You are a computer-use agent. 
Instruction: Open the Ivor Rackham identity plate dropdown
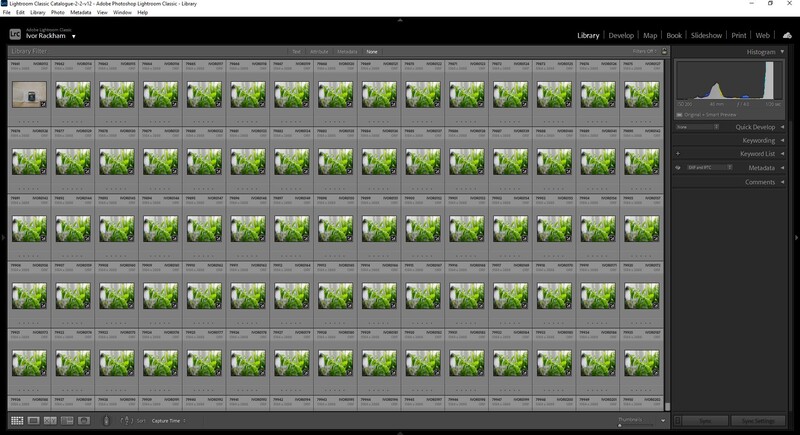[73, 37]
